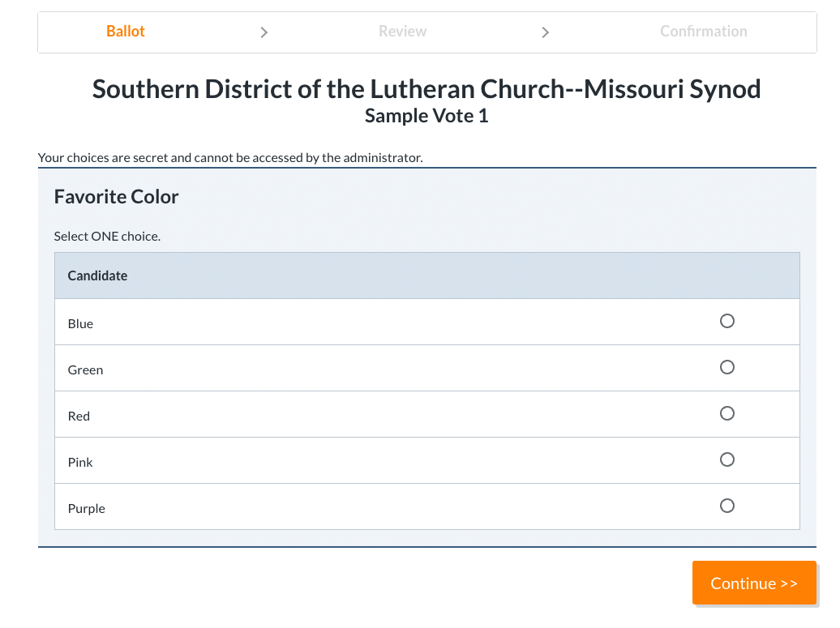Click the Blue candidate name text
Screen dimensions: 840x628
pos(81,323)
